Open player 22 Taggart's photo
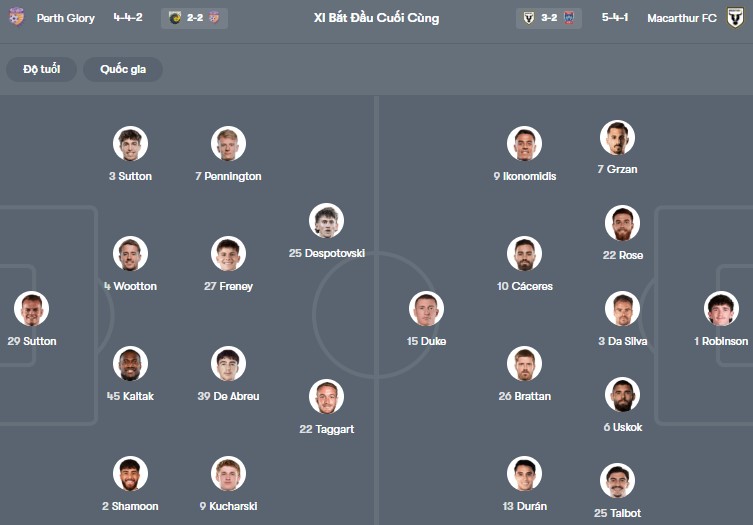Screen dimensions: 753x525 (x=326, y=397)
